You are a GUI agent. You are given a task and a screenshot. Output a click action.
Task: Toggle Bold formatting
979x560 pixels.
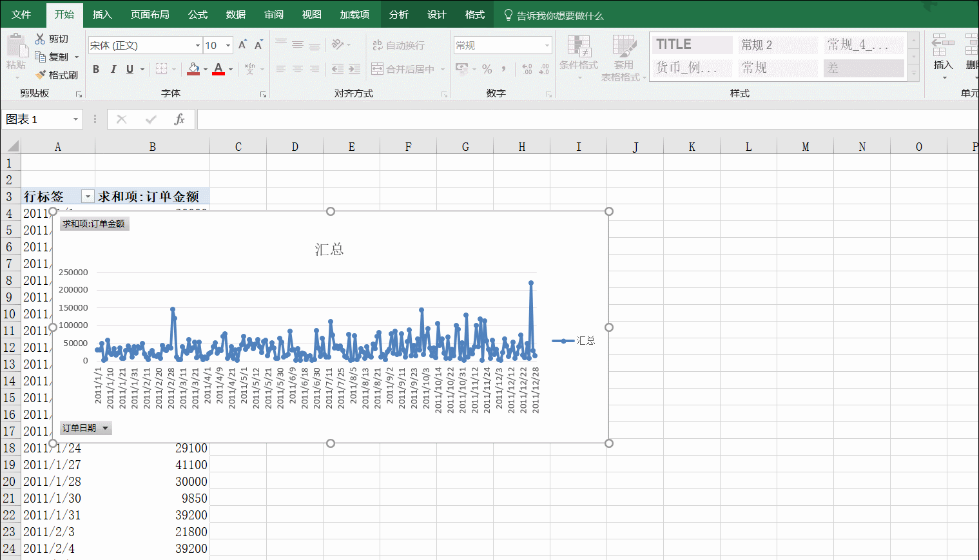pos(96,69)
